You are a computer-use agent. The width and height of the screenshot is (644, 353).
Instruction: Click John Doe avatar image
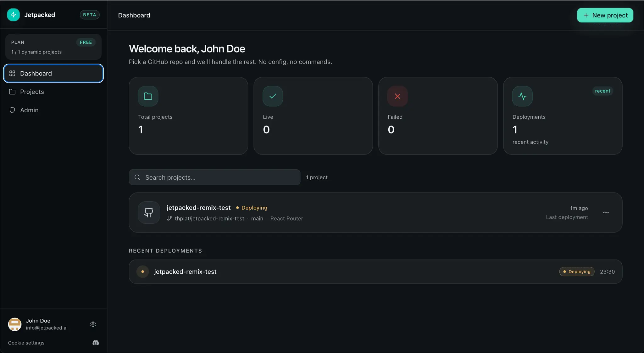pos(15,324)
